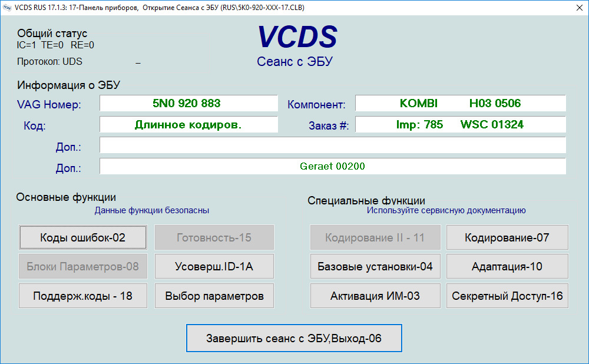Click the VCDS title bar app icon
Screen dimensions: 589x364
coord(6,8)
